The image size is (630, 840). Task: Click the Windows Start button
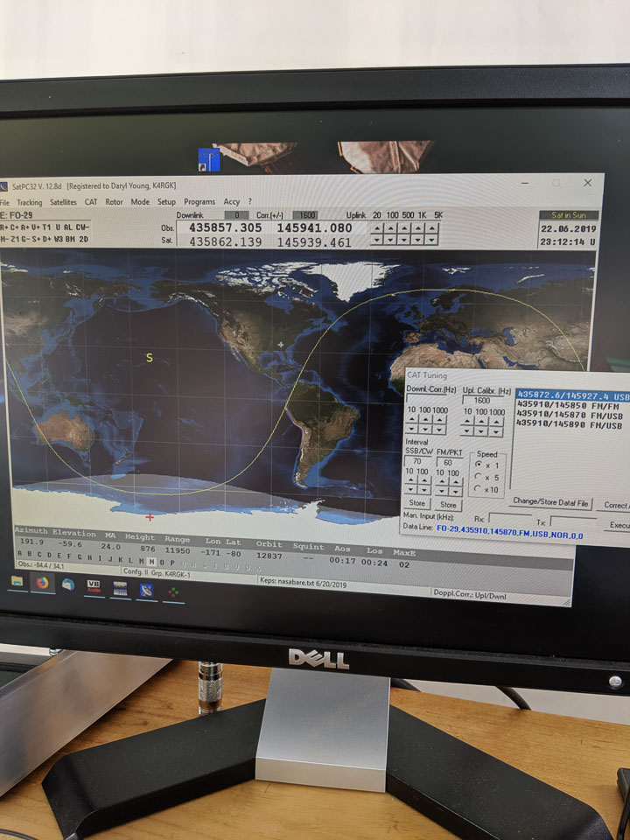click(17, 581)
